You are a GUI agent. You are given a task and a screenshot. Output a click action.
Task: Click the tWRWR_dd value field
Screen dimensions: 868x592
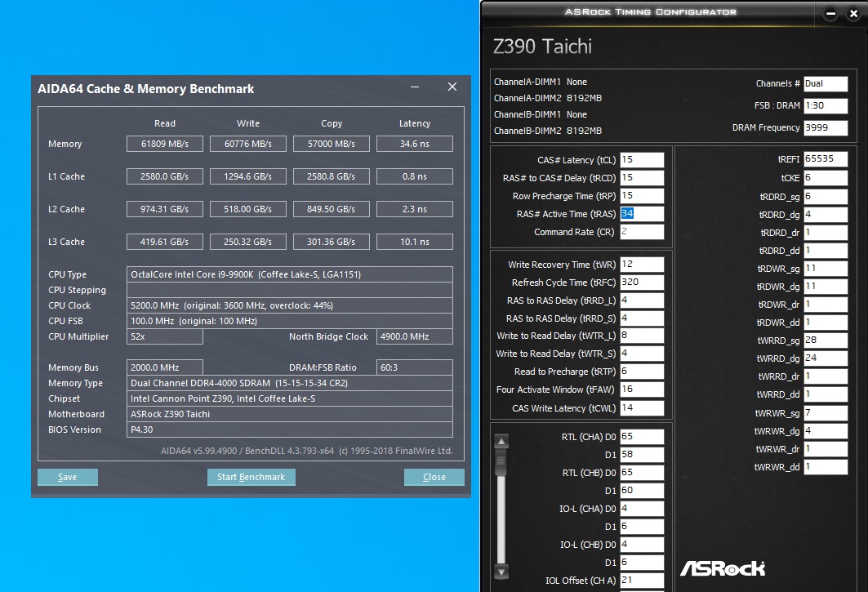(826, 467)
